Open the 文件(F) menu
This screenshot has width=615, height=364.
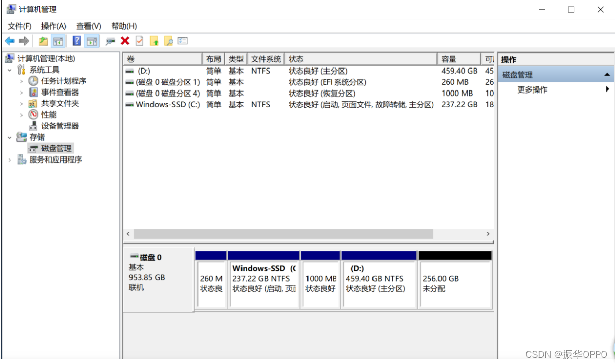point(20,26)
